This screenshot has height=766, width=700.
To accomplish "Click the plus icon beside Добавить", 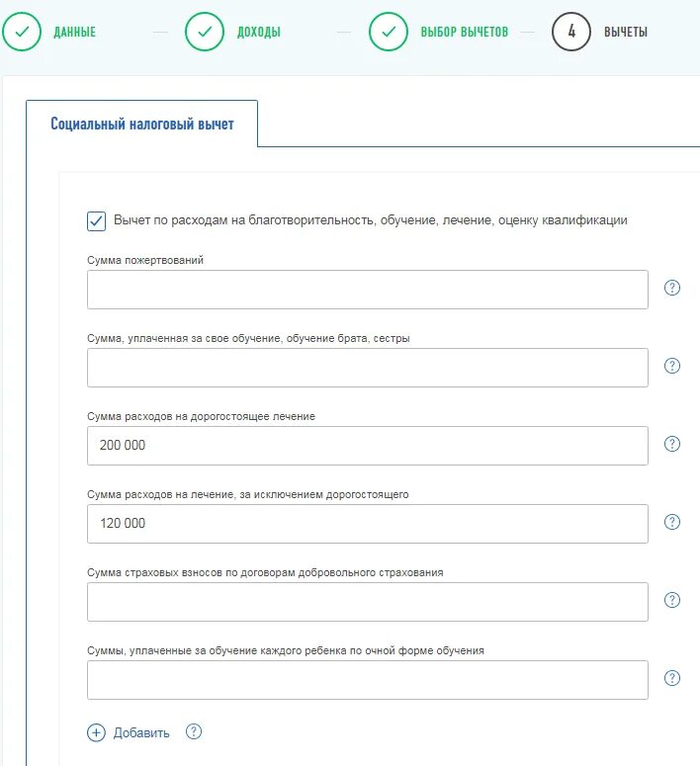I will 96,732.
